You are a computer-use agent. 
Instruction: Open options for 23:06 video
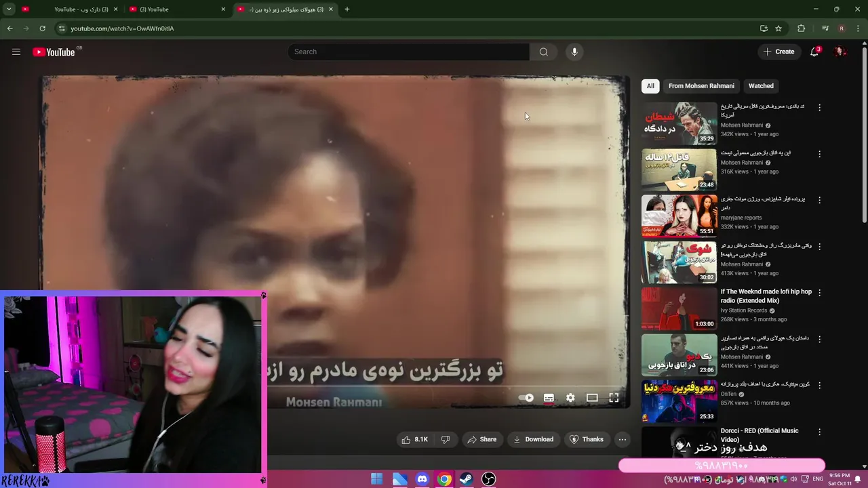pyautogui.click(x=819, y=339)
